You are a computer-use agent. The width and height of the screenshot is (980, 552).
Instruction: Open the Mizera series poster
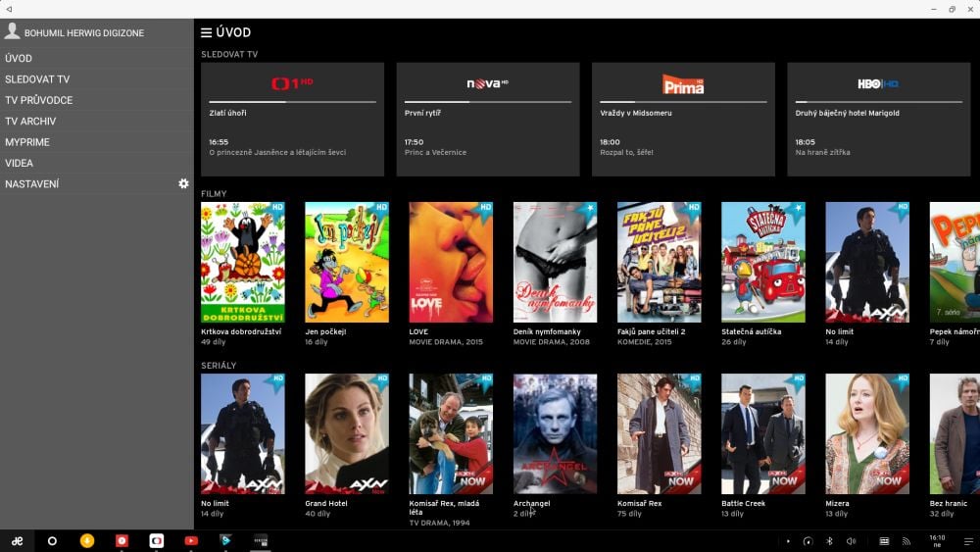coord(867,433)
